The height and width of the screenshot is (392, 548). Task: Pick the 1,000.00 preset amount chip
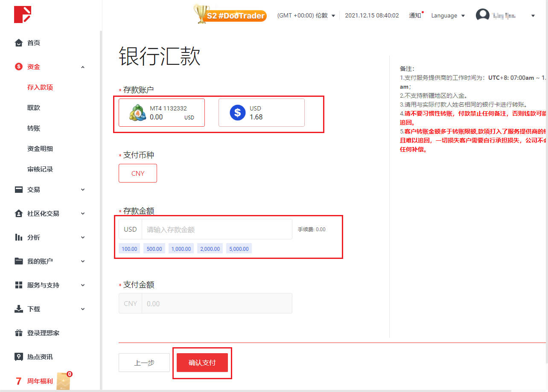tap(181, 249)
